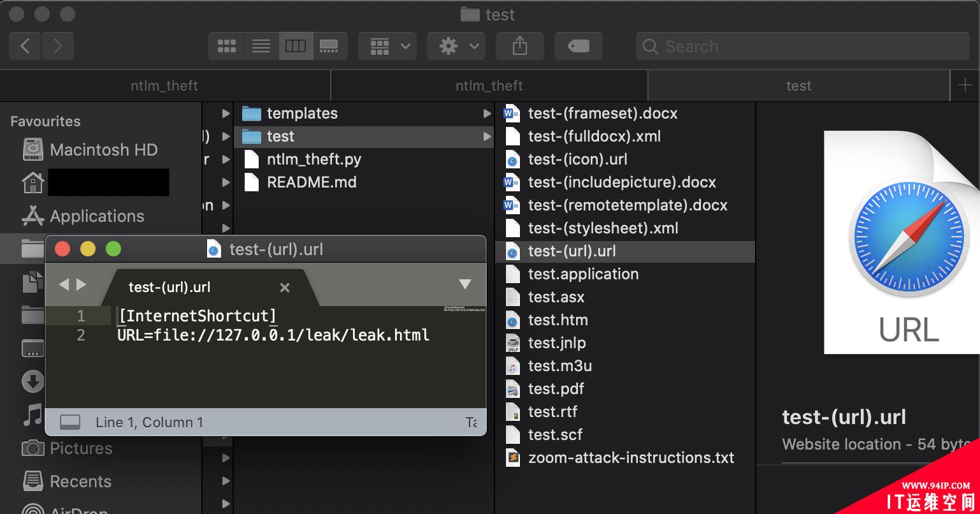
Task: Click the [InternetShortcut] line in editor
Action: click(x=198, y=316)
